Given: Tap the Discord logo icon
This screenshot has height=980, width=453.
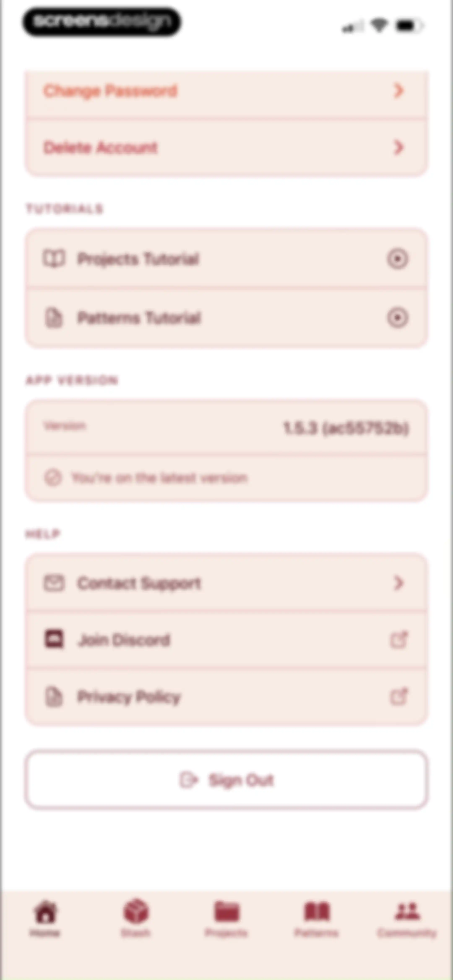Looking at the screenshot, I should tap(54, 639).
